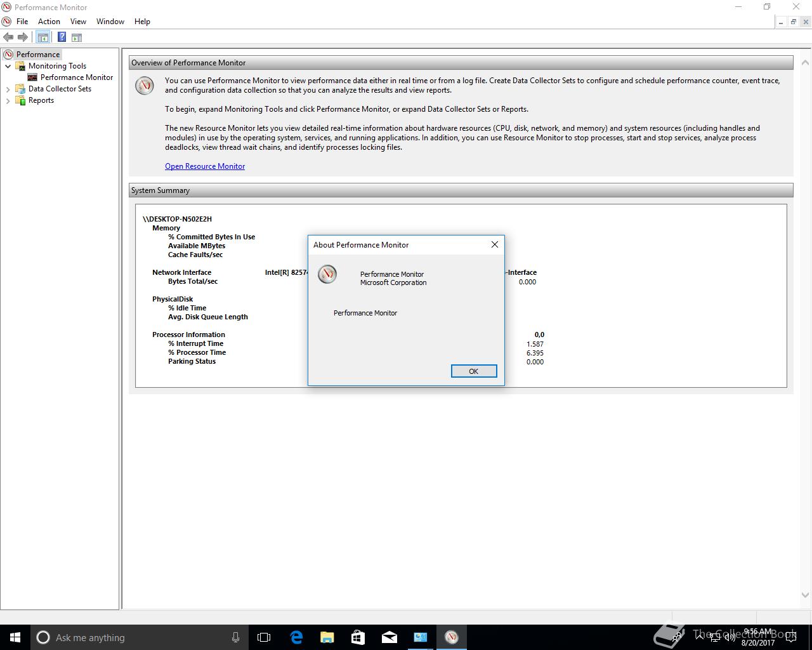812x650 pixels.
Task: Click the Parking Status counter
Action: coord(192,361)
